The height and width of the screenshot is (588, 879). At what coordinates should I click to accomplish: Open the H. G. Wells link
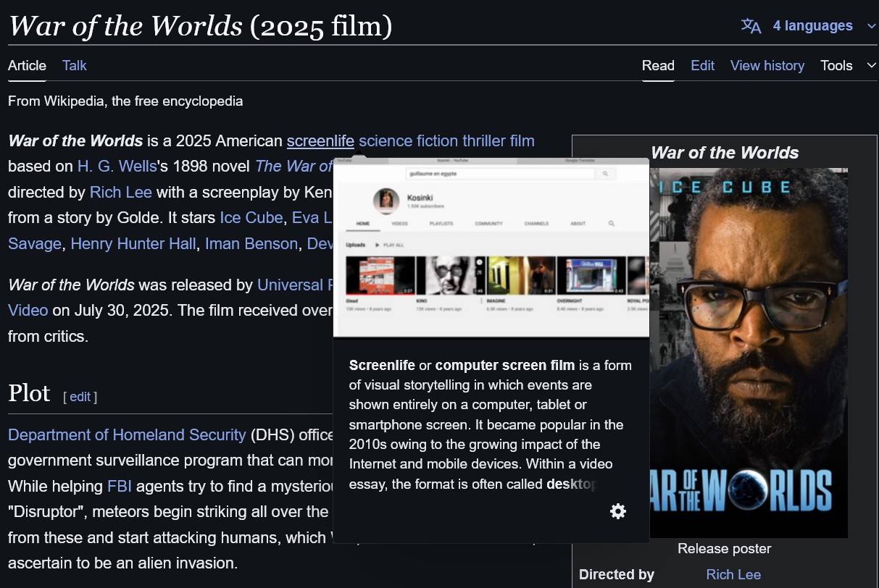(x=117, y=166)
